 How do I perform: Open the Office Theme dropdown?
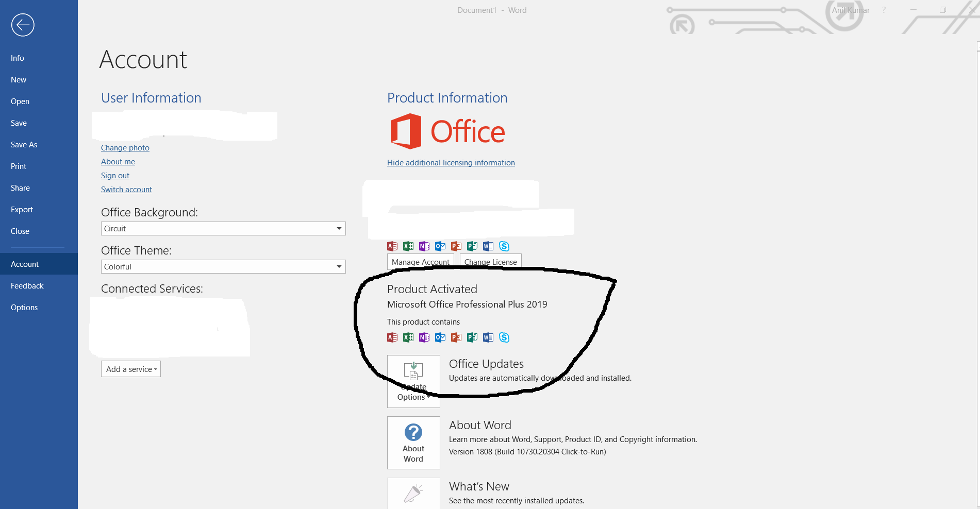point(223,267)
